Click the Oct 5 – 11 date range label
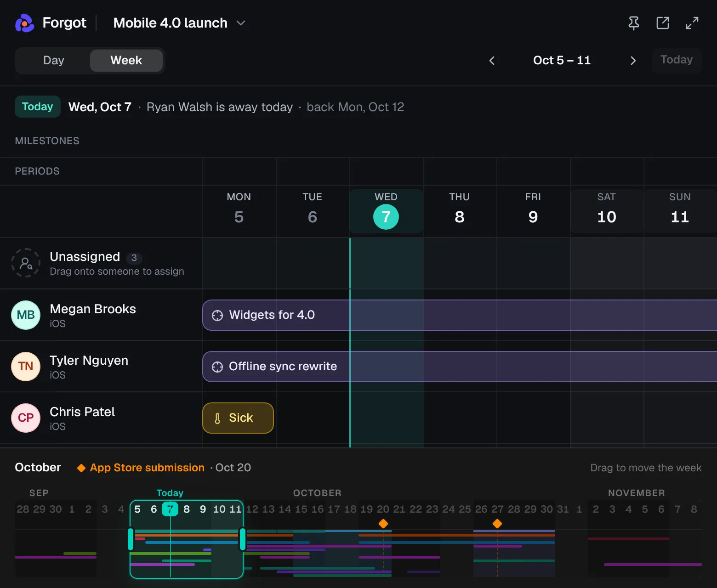 [562, 60]
